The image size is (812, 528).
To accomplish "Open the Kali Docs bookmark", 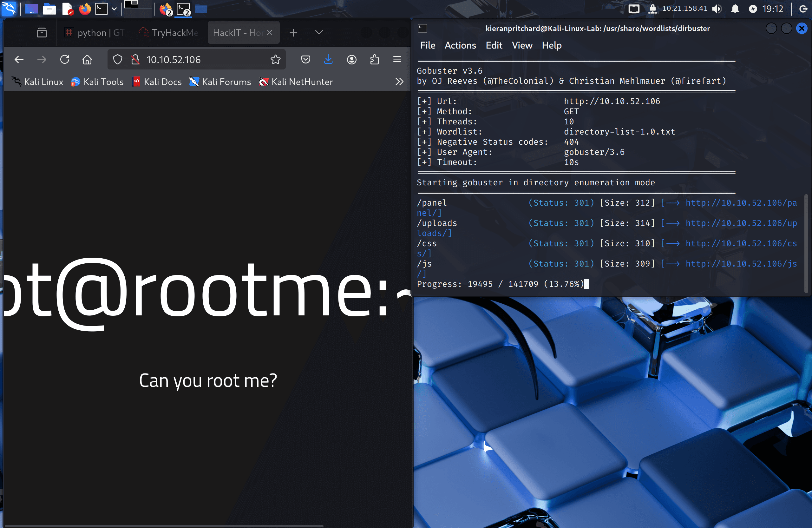I will point(157,82).
